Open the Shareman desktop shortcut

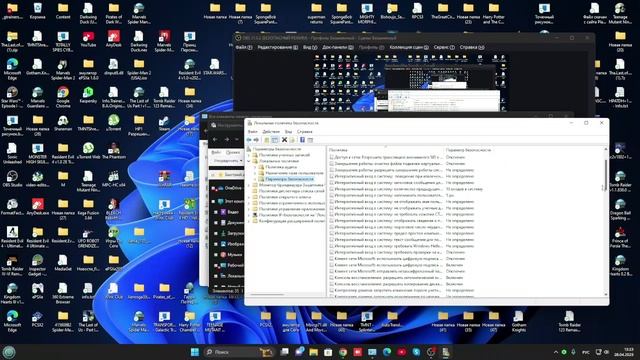point(63,123)
